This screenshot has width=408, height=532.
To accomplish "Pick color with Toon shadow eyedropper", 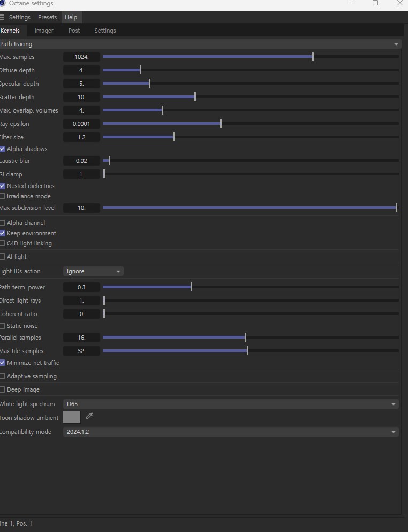I will [x=89, y=416].
